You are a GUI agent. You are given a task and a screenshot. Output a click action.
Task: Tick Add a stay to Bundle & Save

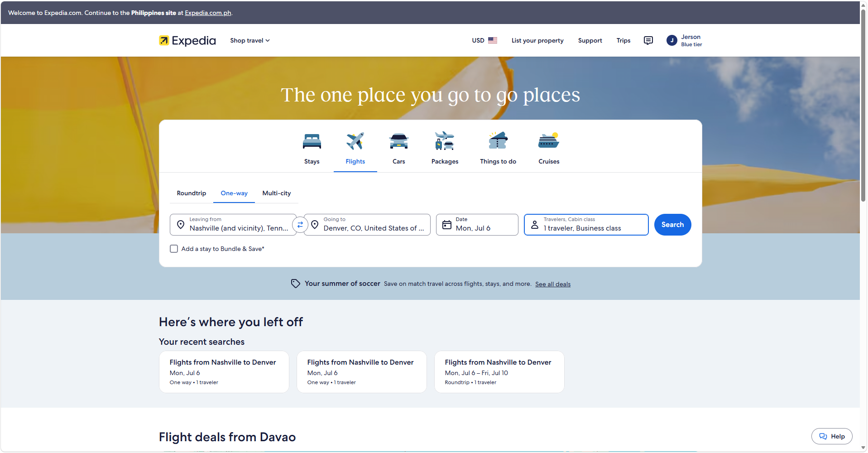point(174,249)
